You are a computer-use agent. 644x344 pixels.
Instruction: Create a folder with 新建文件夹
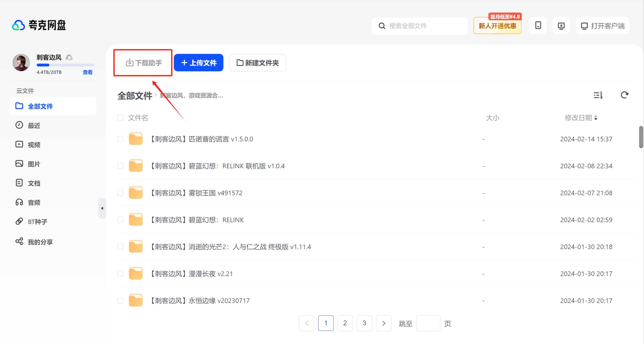[x=258, y=63]
